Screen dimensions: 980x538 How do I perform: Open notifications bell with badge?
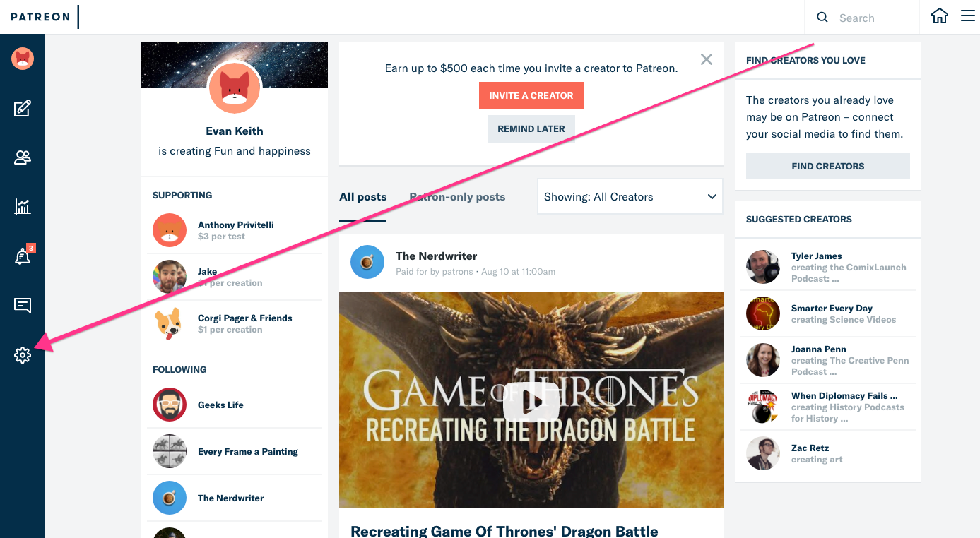pos(23,257)
